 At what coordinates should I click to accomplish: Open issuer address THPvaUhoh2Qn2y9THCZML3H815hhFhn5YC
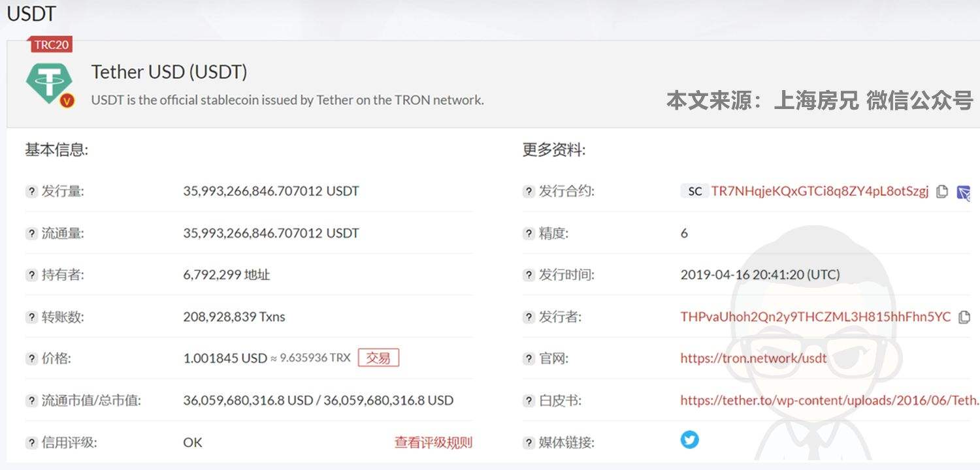point(815,317)
